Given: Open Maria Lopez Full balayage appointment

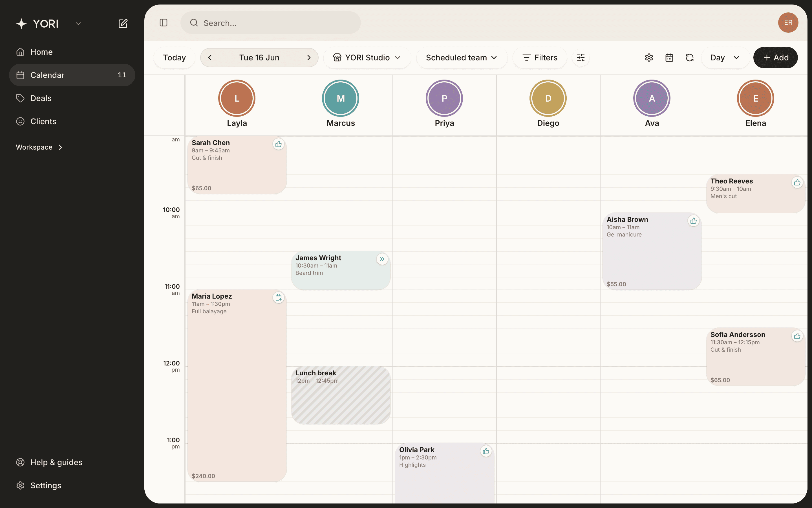Looking at the screenshot, I should point(237,386).
